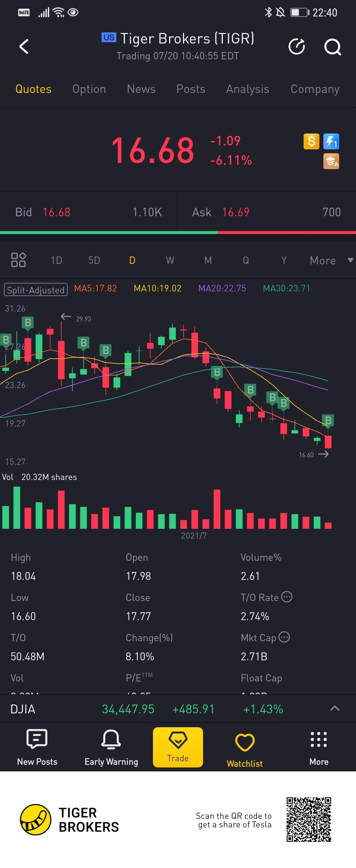Go back with the left arrow
The width and height of the screenshot is (356, 868).
[x=24, y=46]
